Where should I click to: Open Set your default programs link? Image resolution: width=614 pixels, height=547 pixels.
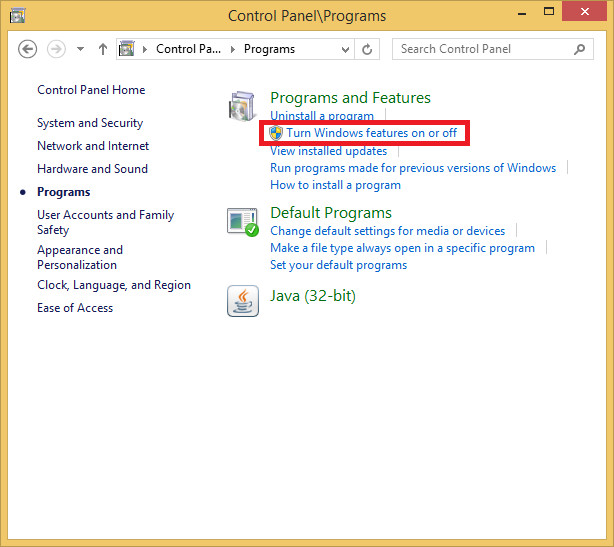[x=338, y=265]
